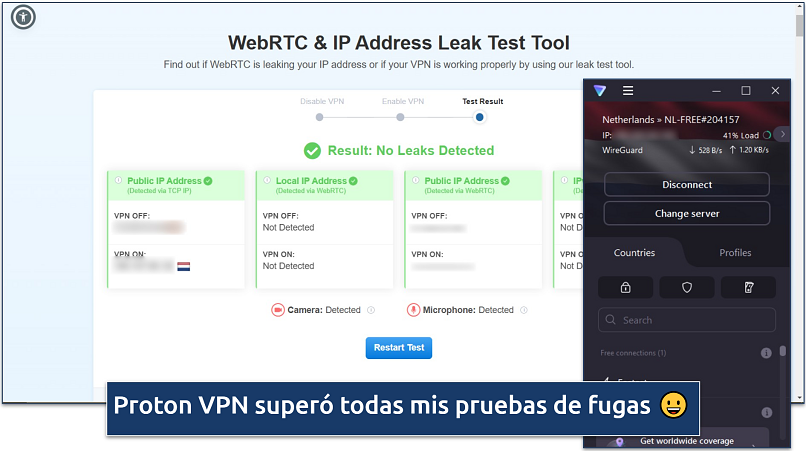The height and width of the screenshot is (451, 806).
Task: Click the Restart Test button
Action: pos(399,348)
